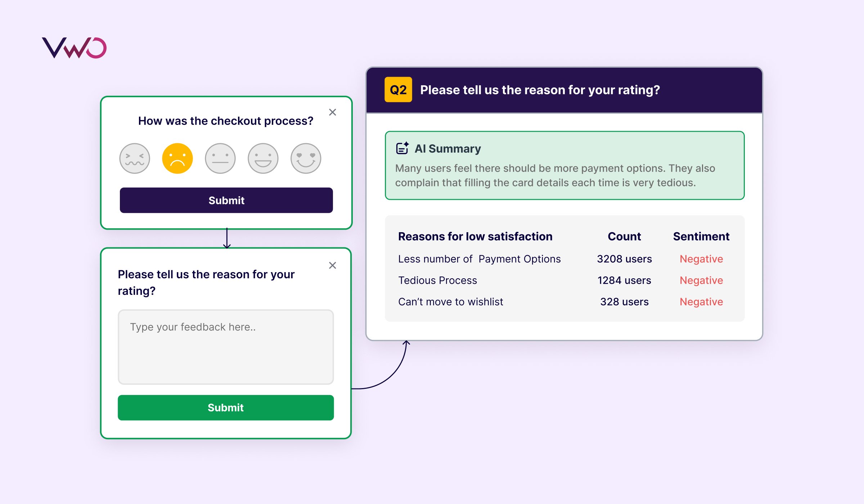Click the AI Summary sparkle icon
Image resolution: width=864 pixels, height=504 pixels.
(402, 148)
